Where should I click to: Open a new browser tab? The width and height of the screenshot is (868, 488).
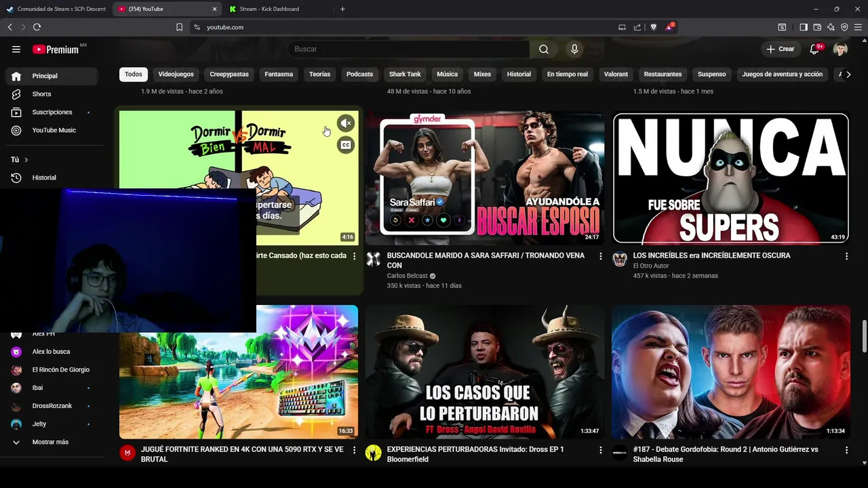coord(342,9)
